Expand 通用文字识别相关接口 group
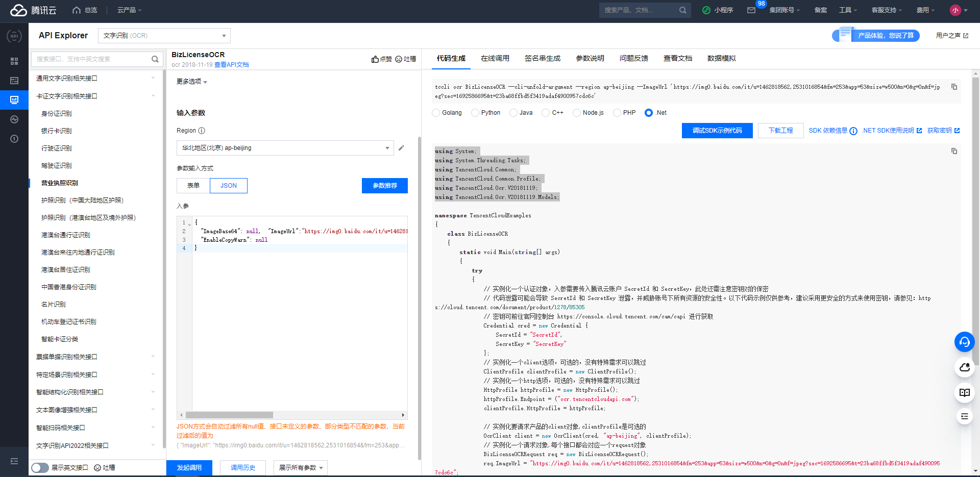 tap(95, 78)
